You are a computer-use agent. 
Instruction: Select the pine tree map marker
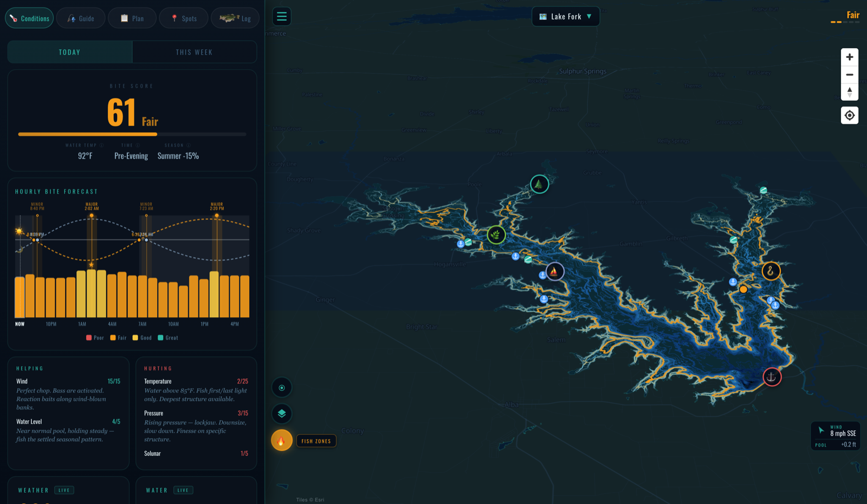(539, 185)
